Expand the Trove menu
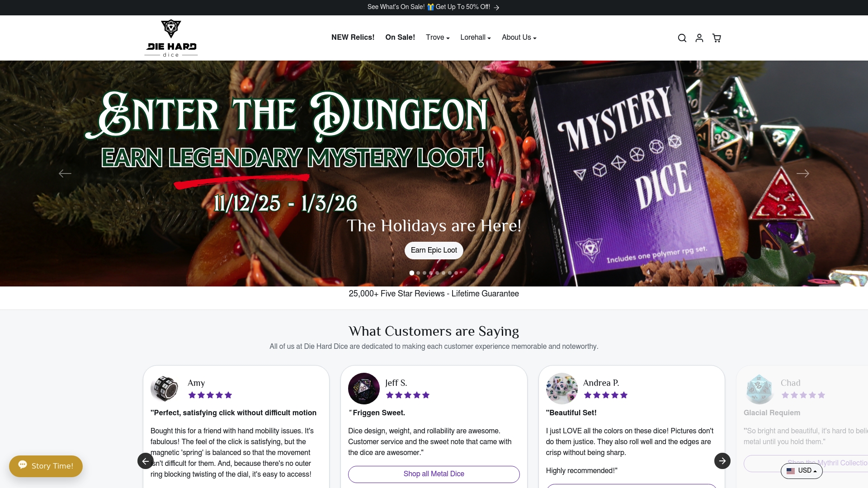This screenshot has height=488, width=868. pyautogui.click(x=437, y=38)
